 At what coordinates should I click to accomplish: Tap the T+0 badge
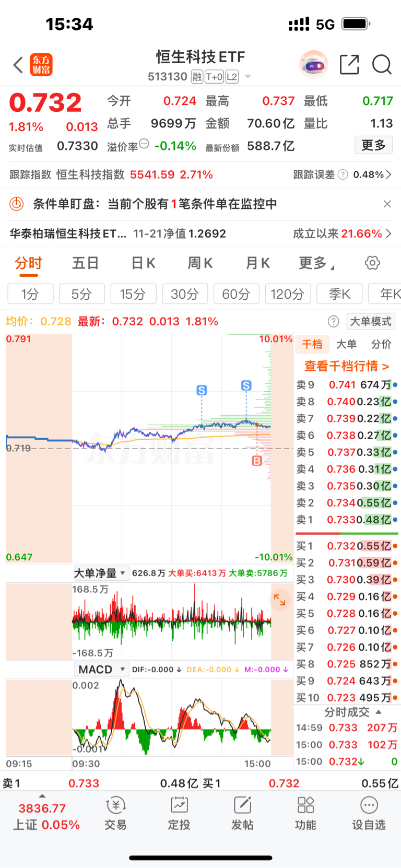(214, 77)
